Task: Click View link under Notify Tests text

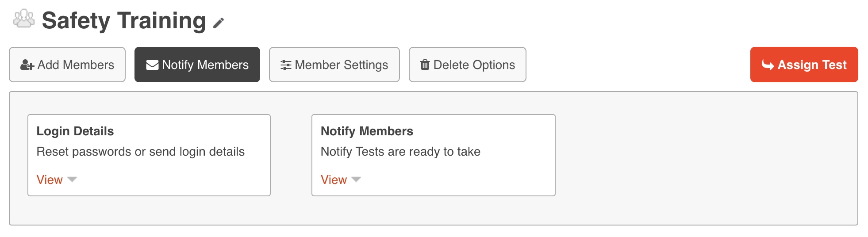Action: (334, 180)
